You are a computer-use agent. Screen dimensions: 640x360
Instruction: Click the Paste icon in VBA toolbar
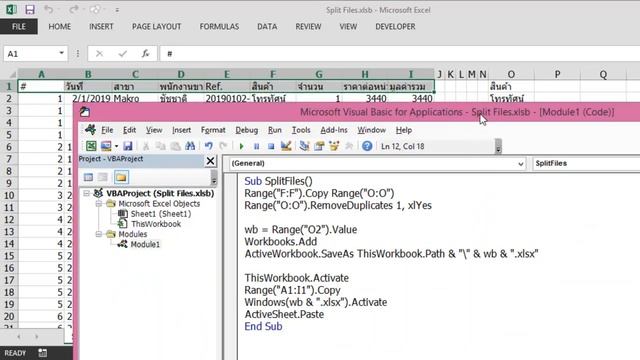click(175, 146)
